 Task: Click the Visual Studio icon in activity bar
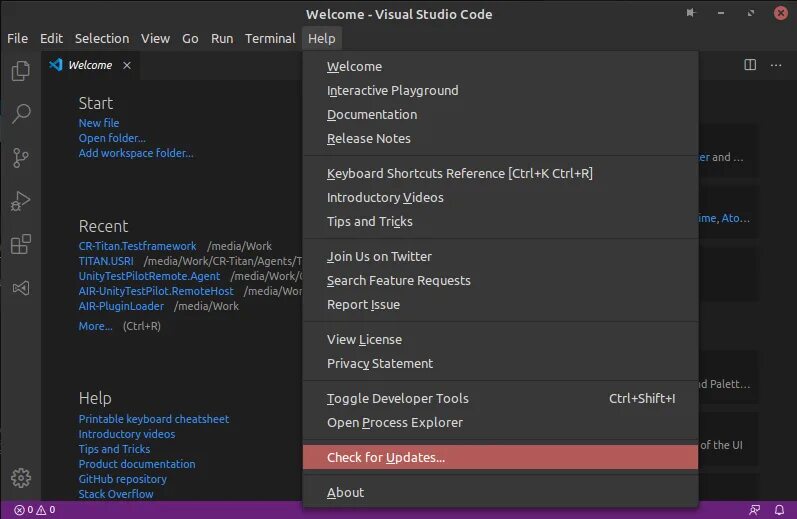pos(20,288)
